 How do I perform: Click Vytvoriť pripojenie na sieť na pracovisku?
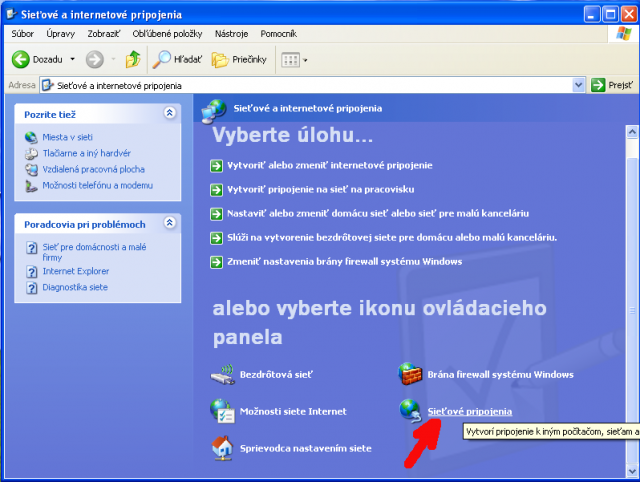point(320,189)
